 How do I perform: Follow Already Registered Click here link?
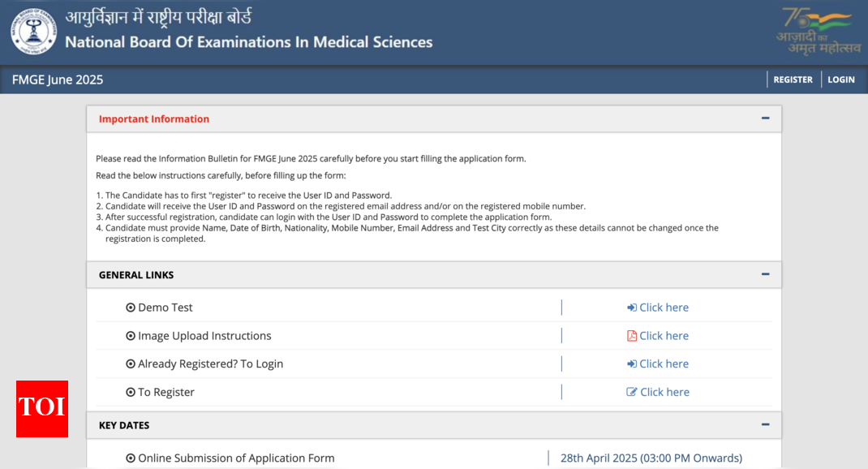(664, 364)
